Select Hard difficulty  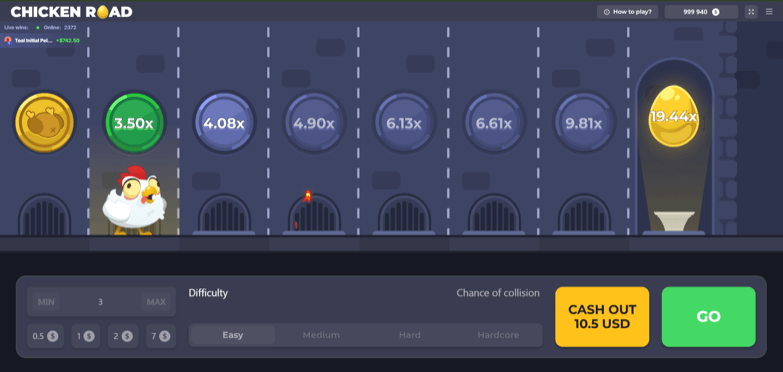click(409, 335)
